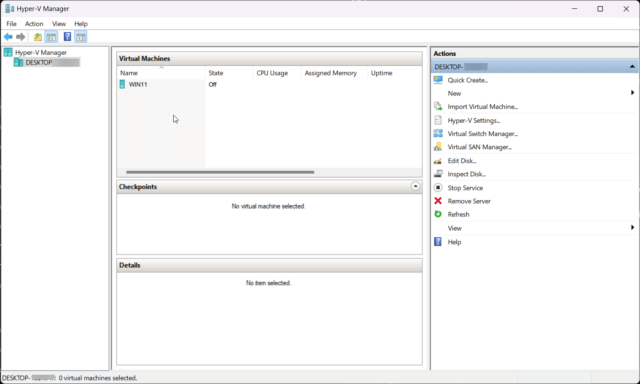Open the File menu
The height and width of the screenshot is (384, 640).
pyautogui.click(x=11, y=24)
